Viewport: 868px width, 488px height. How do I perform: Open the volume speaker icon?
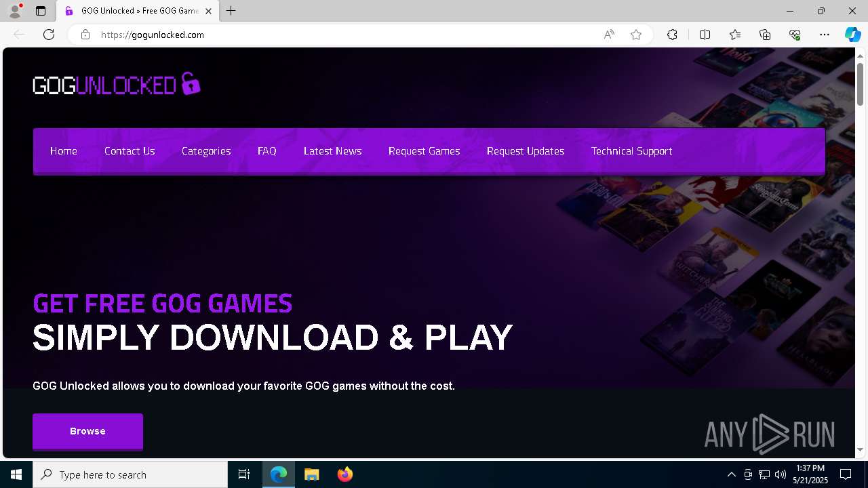(x=780, y=474)
